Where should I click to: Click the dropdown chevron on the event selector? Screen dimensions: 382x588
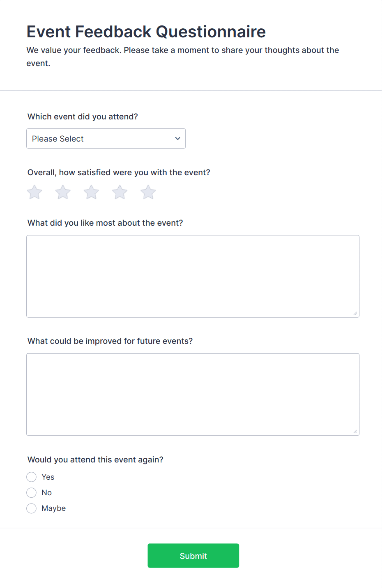(177, 138)
